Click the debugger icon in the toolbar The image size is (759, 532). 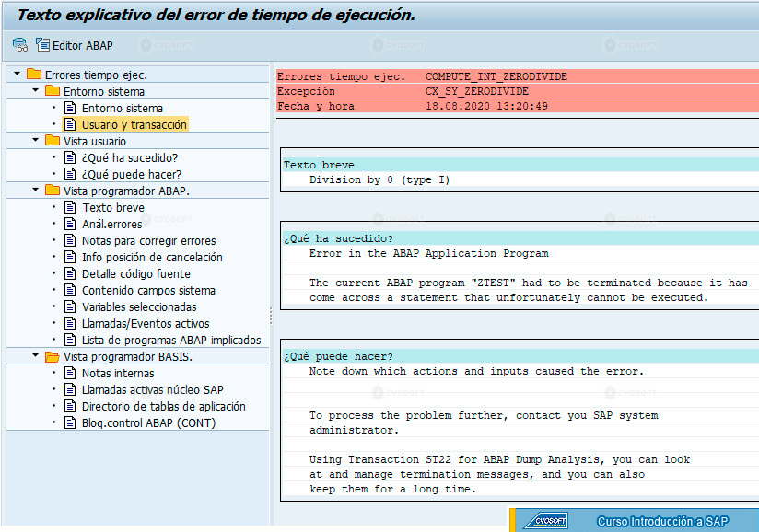(x=20, y=45)
